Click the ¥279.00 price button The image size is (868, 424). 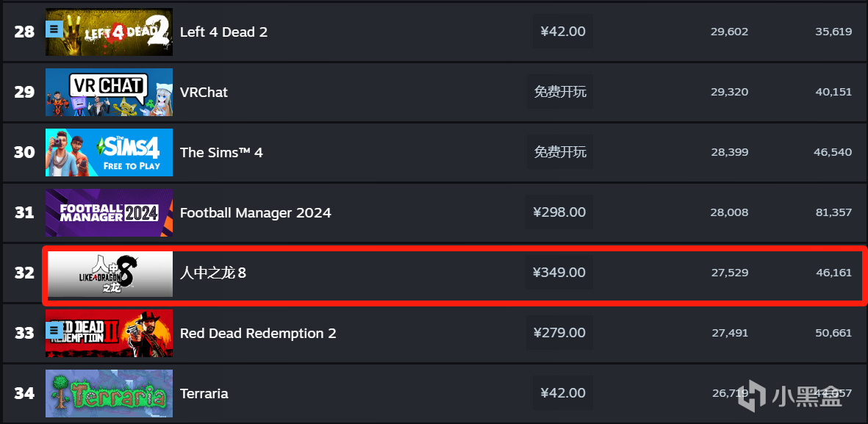(x=559, y=333)
